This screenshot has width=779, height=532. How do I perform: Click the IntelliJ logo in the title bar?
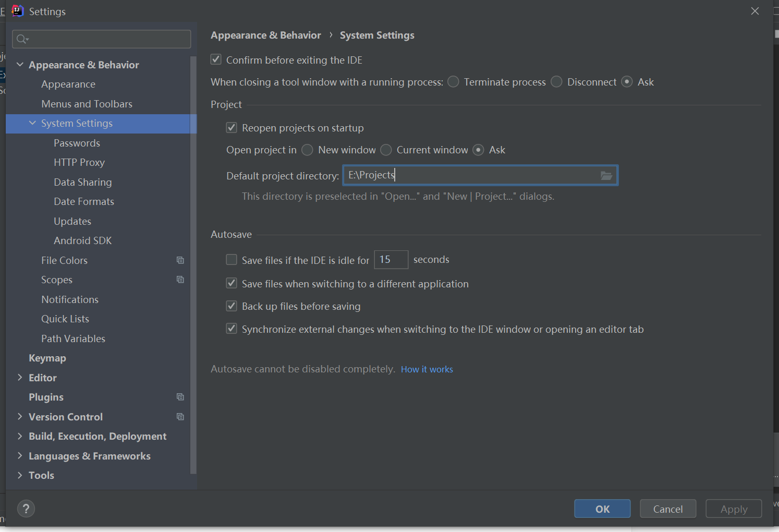point(17,11)
